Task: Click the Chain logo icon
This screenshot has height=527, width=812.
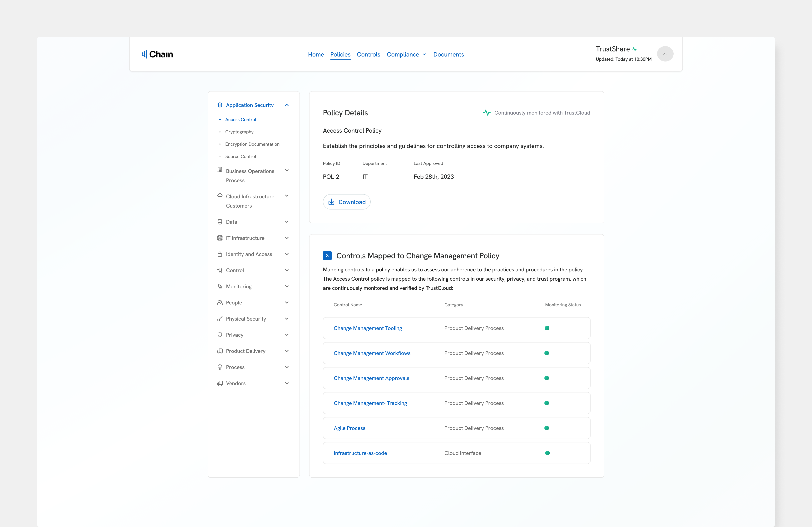Action: pyautogui.click(x=145, y=54)
